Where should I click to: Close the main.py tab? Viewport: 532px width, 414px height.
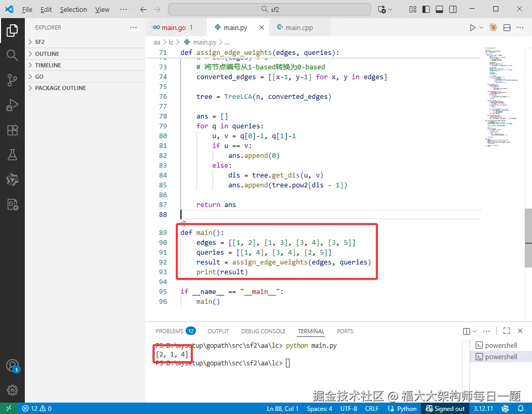(262, 27)
